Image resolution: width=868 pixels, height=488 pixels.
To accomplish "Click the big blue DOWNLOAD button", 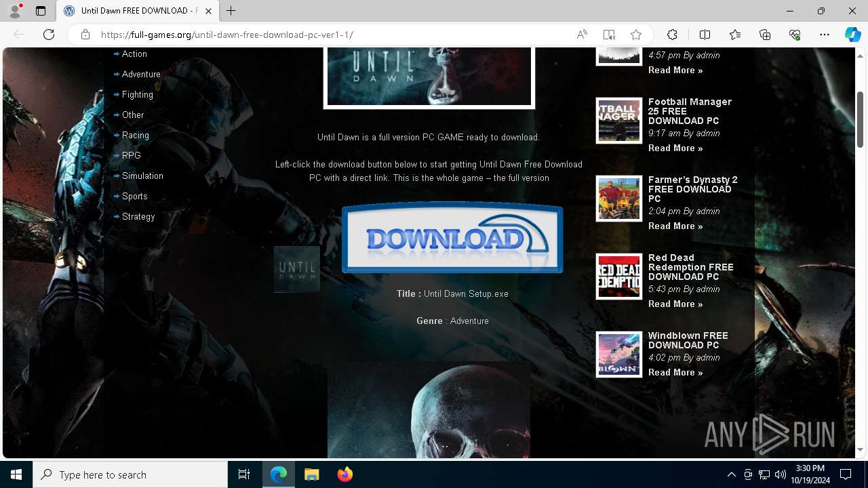I will (452, 237).
